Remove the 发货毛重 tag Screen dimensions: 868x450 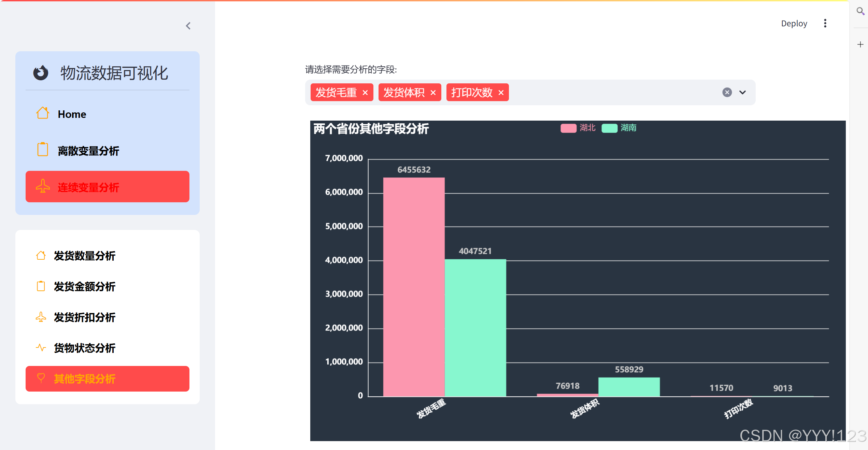(365, 93)
